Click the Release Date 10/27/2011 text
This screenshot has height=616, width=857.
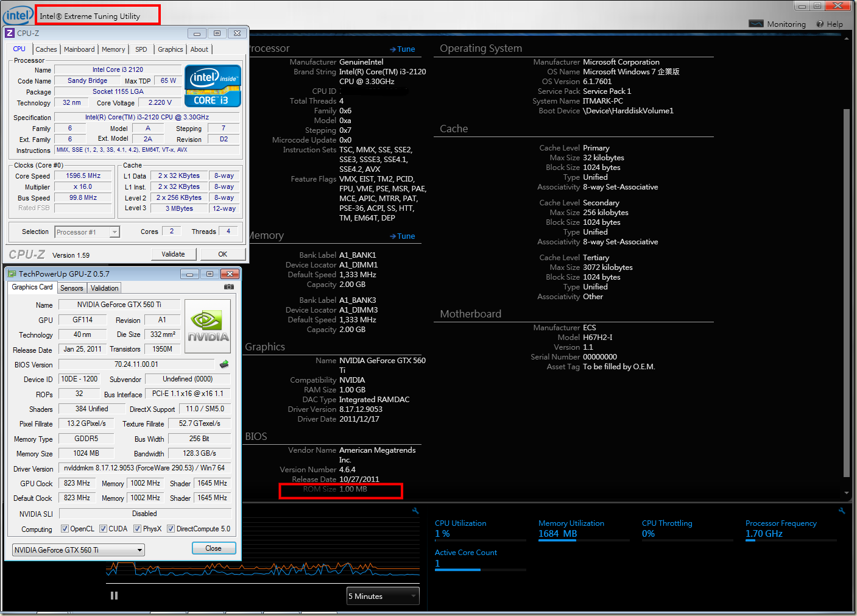pyautogui.click(x=359, y=480)
